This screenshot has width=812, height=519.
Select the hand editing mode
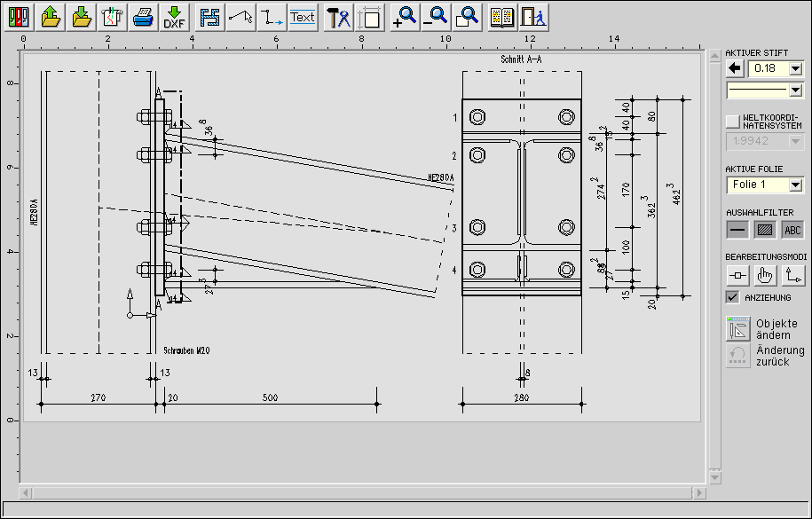tap(765, 276)
